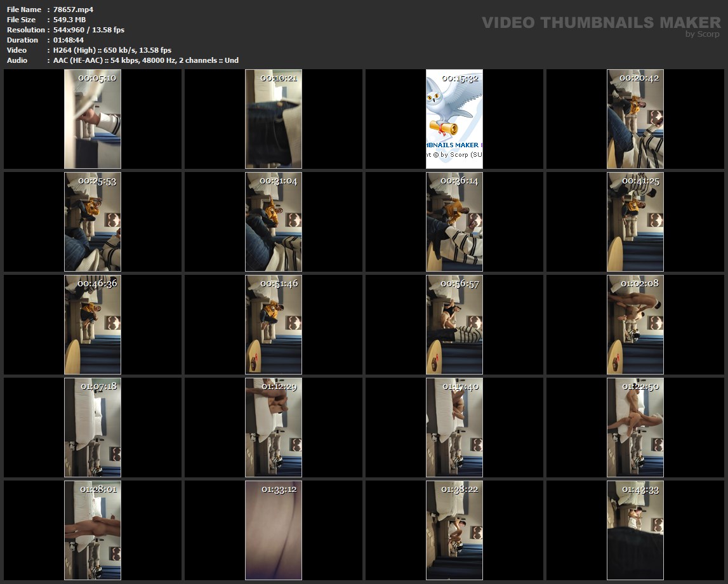Screen dimensions: 728x584
Task: Select the file name 78657.mp4
Action: (74, 10)
